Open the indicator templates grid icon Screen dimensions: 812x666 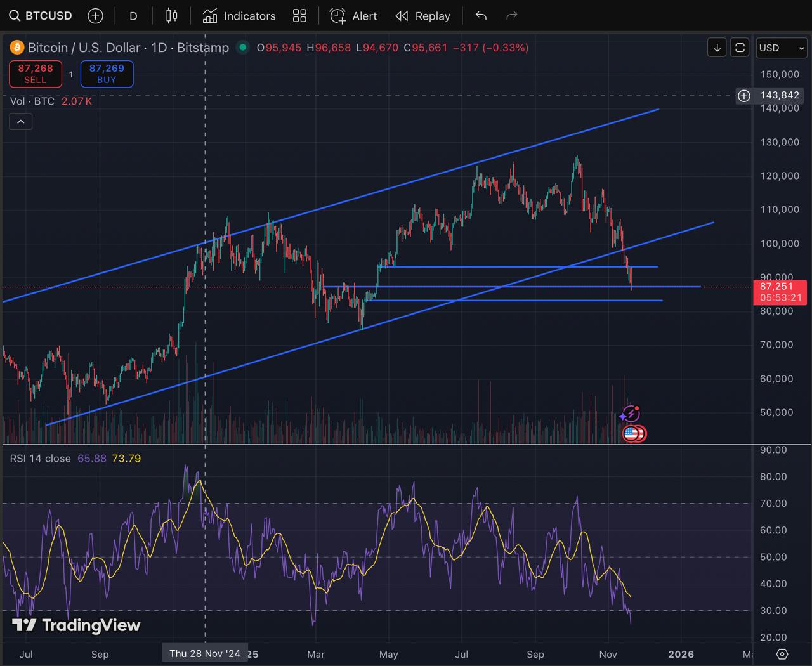pos(299,16)
